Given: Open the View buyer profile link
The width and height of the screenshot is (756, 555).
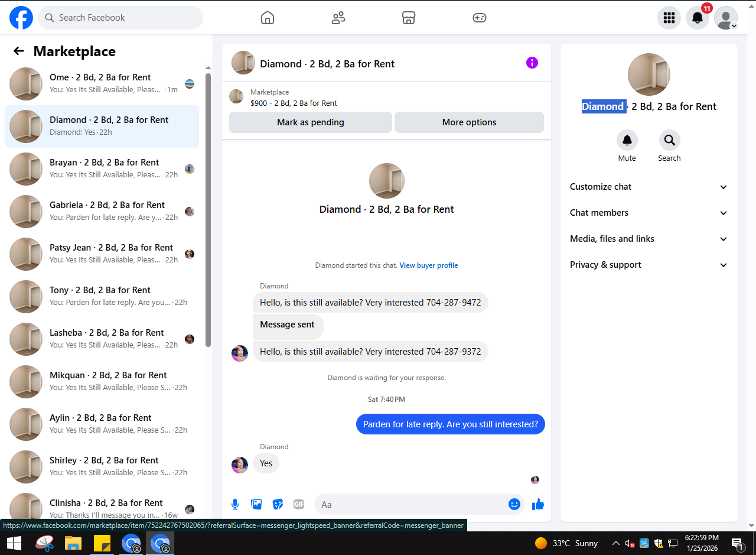Looking at the screenshot, I should (429, 265).
